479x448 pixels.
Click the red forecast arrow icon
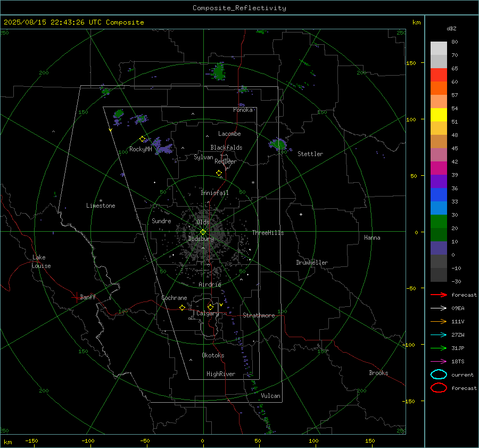coord(439,295)
